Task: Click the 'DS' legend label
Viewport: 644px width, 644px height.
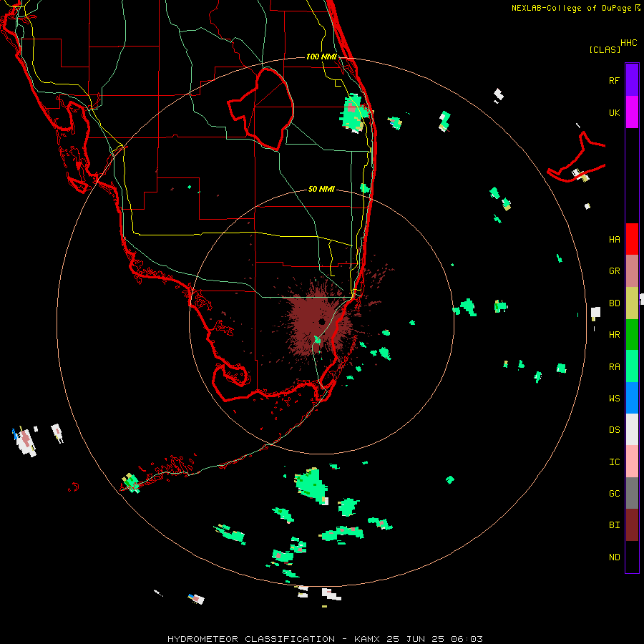Action: point(614,430)
